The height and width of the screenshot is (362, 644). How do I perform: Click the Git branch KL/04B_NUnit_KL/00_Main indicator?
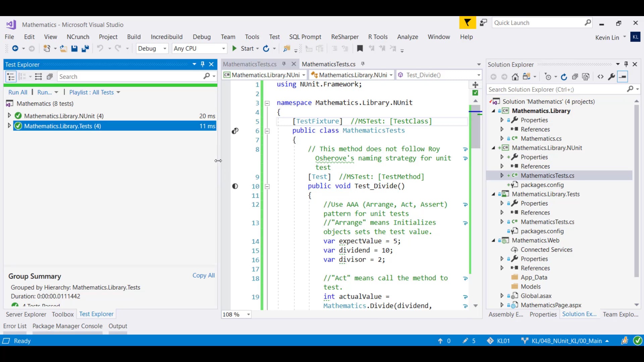[566, 341]
